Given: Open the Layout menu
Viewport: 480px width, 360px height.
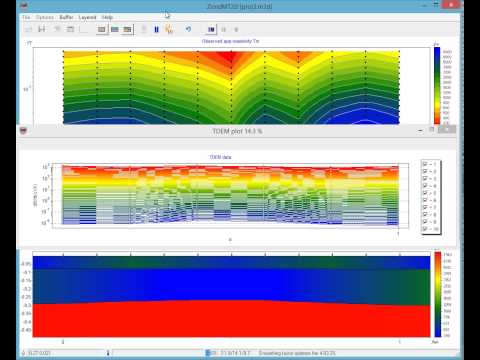Looking at the screenshot, I should click(x=87, y=17).
